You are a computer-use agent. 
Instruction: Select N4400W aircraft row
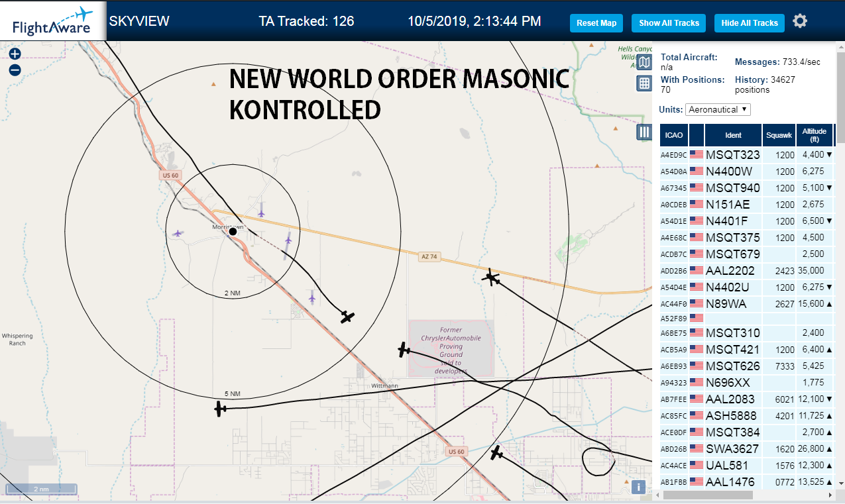pyautogui.click(x=746, y=171)
